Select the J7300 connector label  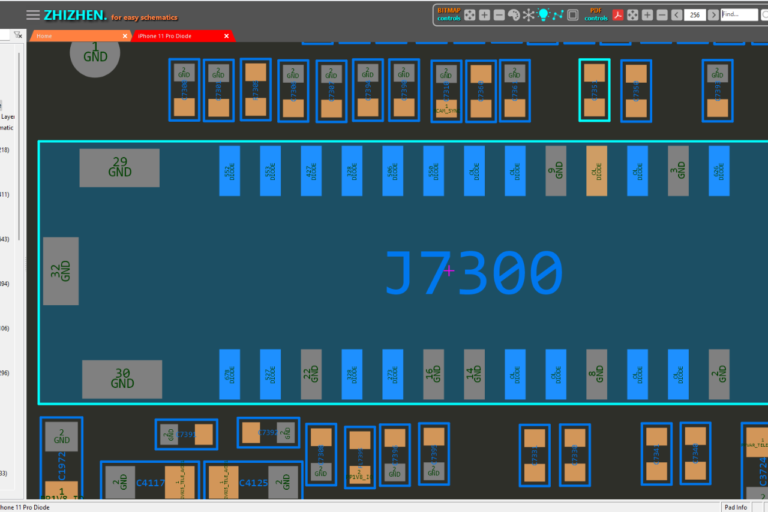(x=474, y=272)
